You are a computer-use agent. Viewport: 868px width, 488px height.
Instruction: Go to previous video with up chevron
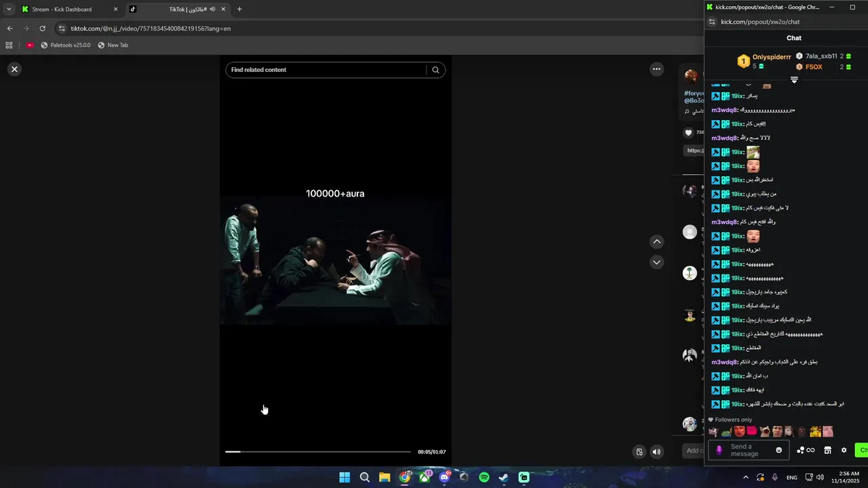click(x=656, y=242)
